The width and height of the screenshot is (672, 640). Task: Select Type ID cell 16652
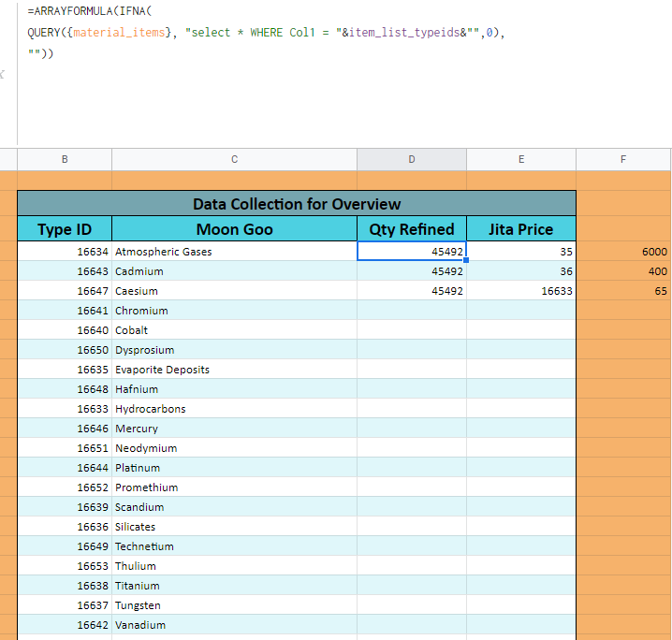pyautogui.click(x=65, y=487)
